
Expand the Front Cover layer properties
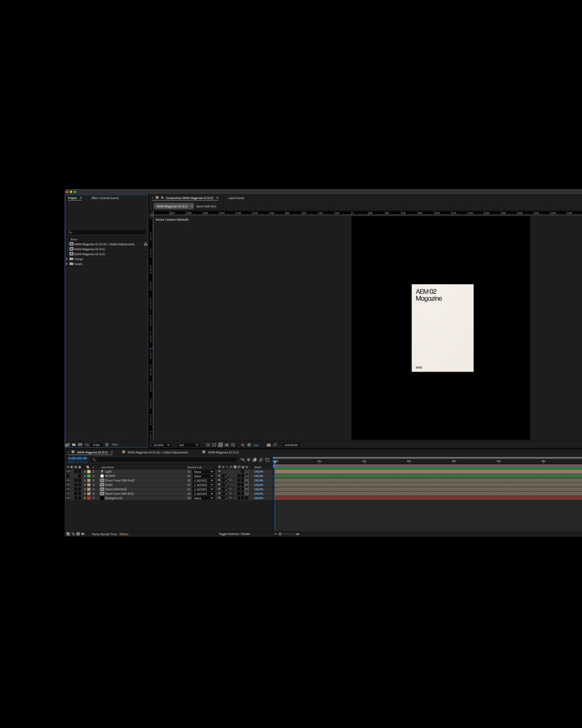[85, 480]
